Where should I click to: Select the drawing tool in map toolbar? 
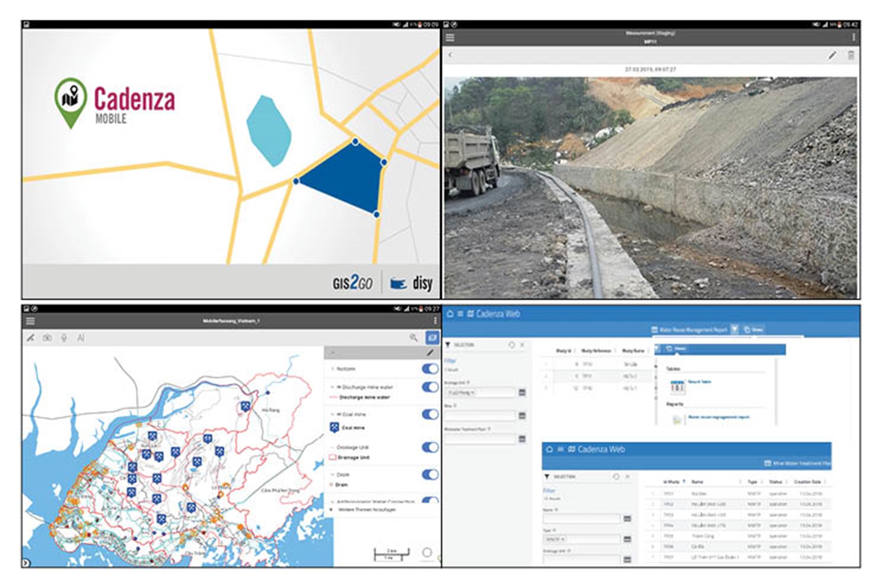[x=31, y=338]
